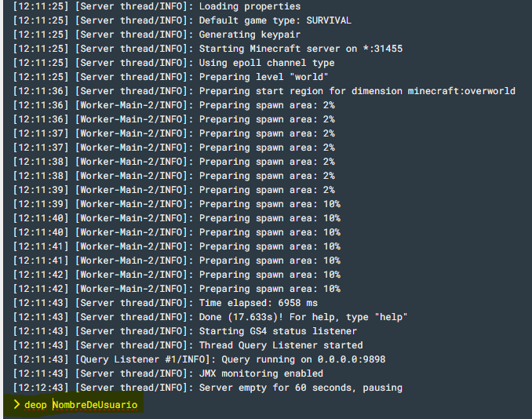
Task: Click the Server empty for 60 seconds line
Action: 208,388
